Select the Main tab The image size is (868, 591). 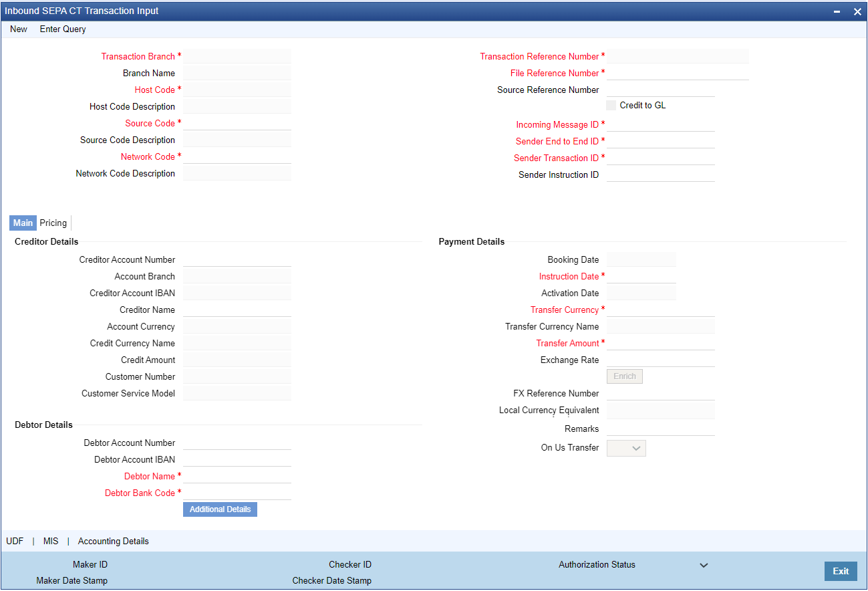coord(23,223)
